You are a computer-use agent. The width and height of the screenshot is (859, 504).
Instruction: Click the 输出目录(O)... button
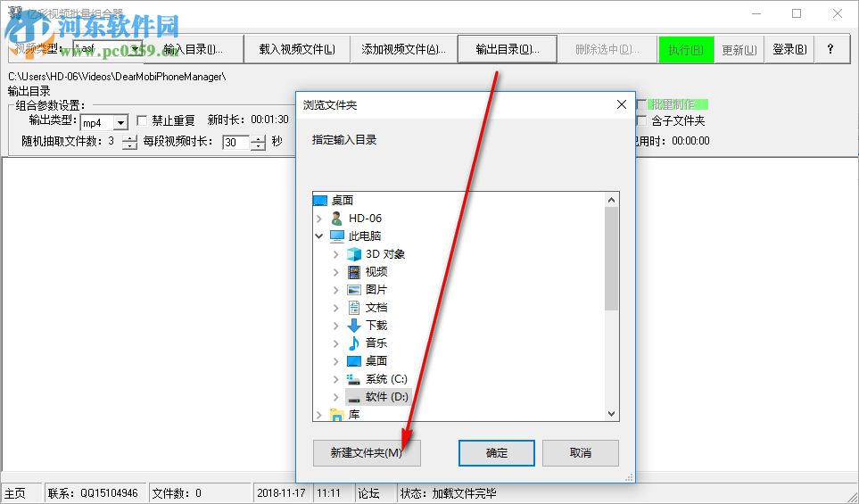[x=508, y=49]
